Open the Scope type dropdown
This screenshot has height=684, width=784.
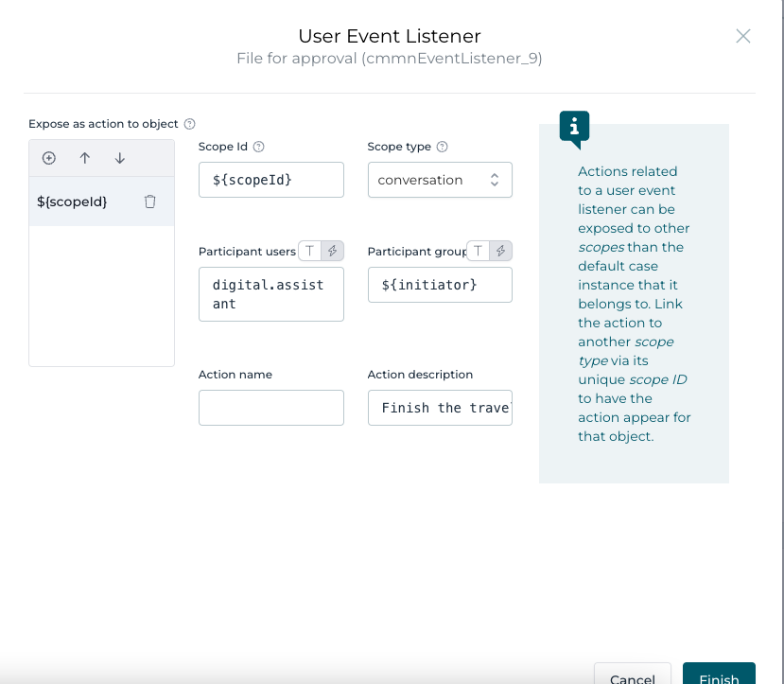pyautogui.click(x=440, y=180)
